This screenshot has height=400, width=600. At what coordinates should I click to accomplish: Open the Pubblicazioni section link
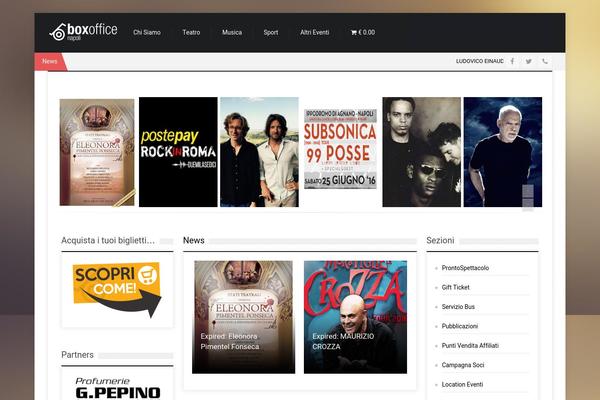[x=460, y=327]
